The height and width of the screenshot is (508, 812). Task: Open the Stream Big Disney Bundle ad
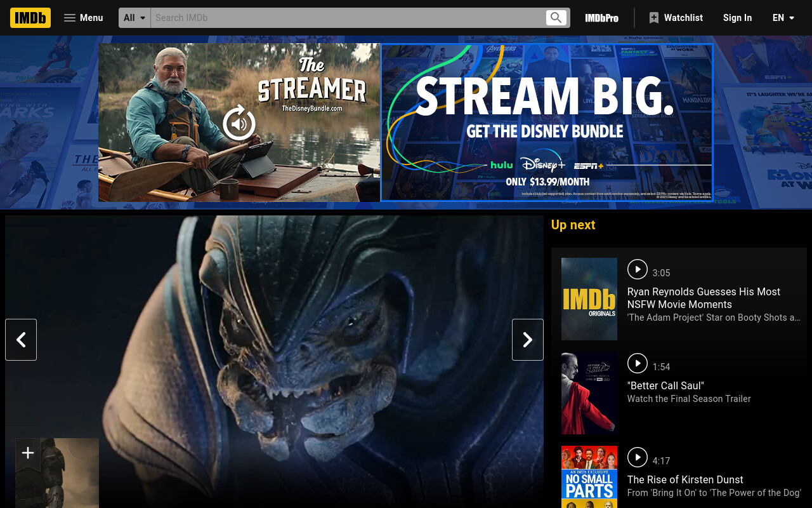coord(547,123)
